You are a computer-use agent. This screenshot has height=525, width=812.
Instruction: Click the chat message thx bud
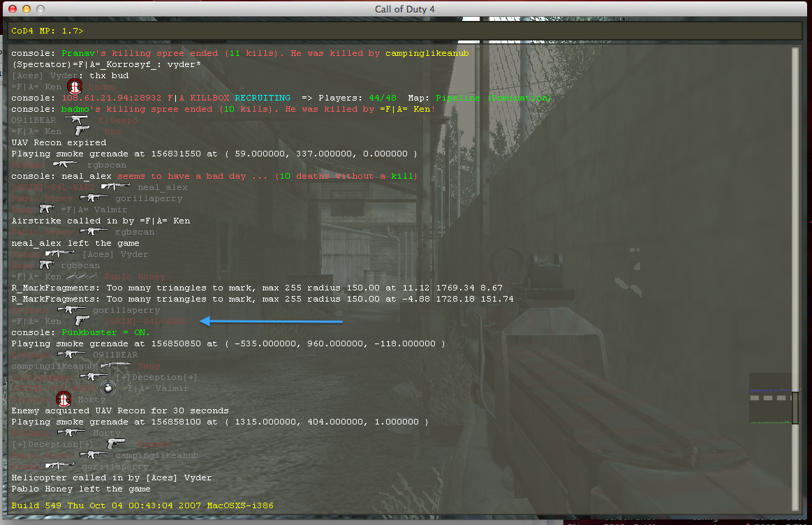109,75
